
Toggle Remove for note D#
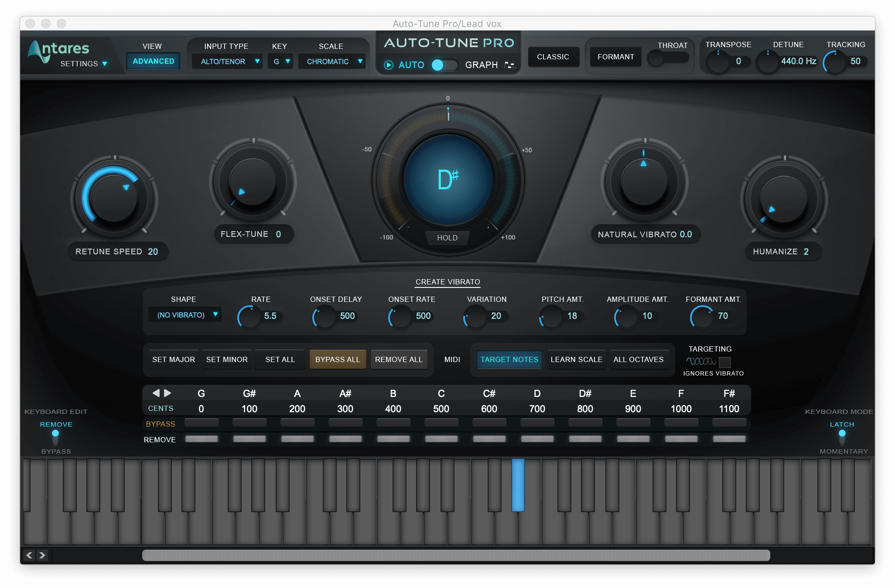coord(585,439)
